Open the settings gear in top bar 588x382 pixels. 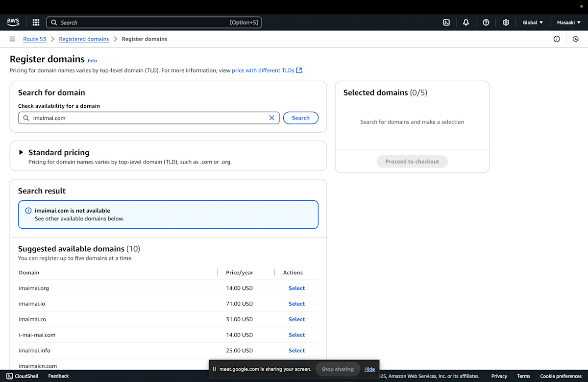coord(506,23)
